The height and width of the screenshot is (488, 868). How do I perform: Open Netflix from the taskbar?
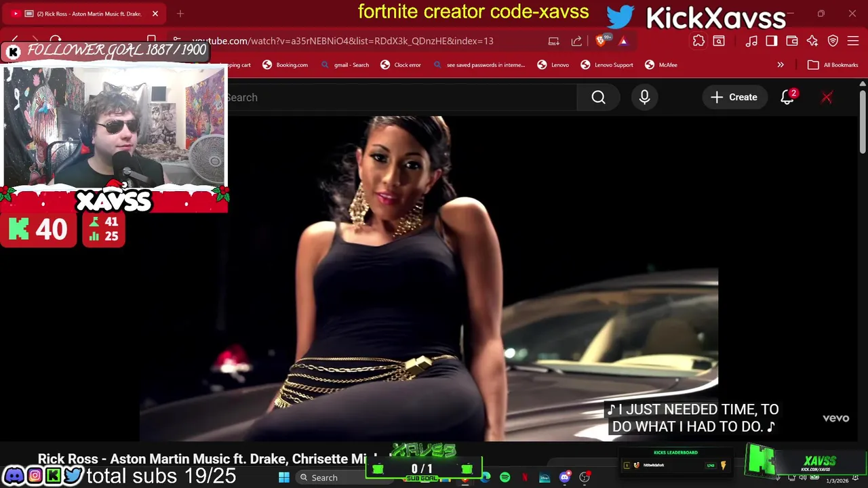point(525,478)
